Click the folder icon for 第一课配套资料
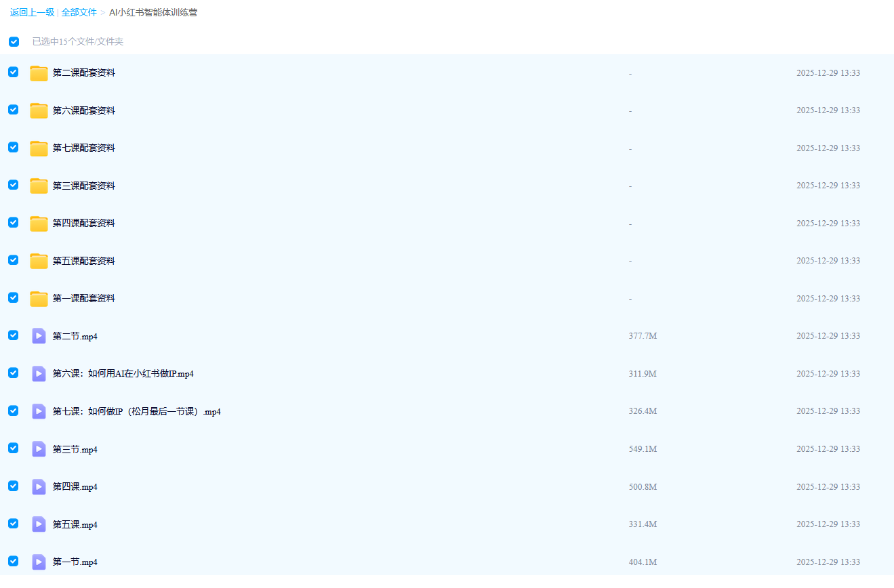The width and height of the screenshot is (894, 588). coord(39,299)
